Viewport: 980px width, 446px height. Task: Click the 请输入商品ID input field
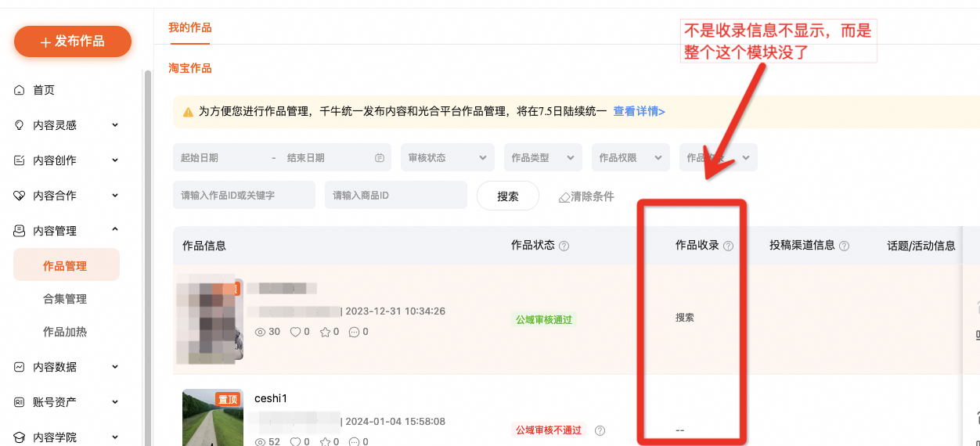tap(396, 195)
